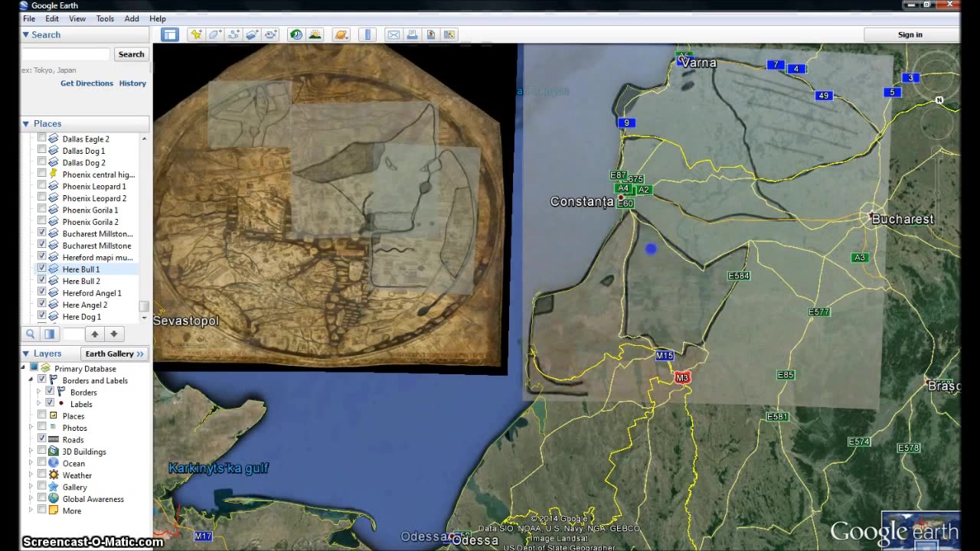Click the Weather layer sun icon
The width and height of the screenshot is (980, 551).
54,475
